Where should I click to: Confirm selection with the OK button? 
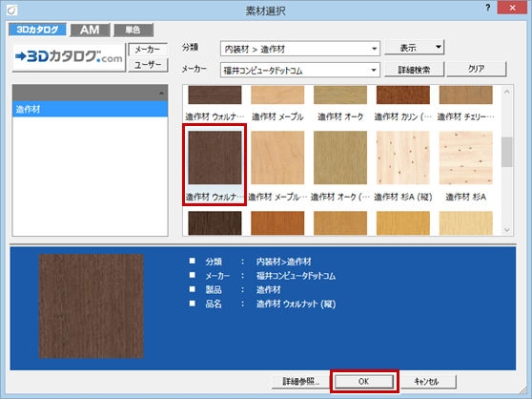coord(363,382)
